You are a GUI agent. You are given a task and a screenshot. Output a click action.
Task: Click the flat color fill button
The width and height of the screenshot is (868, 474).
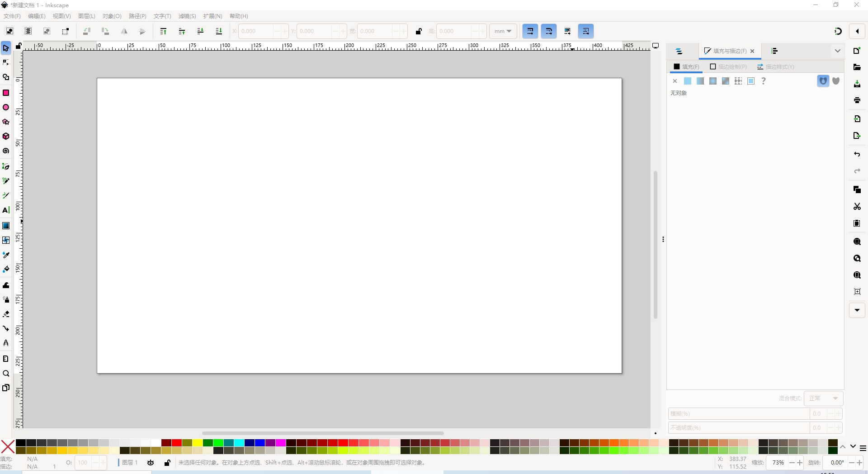coord(688,81)
